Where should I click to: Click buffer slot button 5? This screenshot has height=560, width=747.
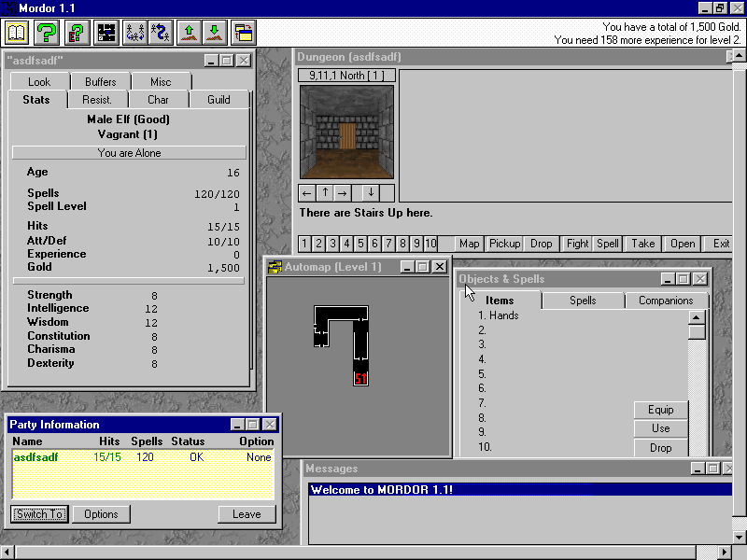[x=360, y=244]
